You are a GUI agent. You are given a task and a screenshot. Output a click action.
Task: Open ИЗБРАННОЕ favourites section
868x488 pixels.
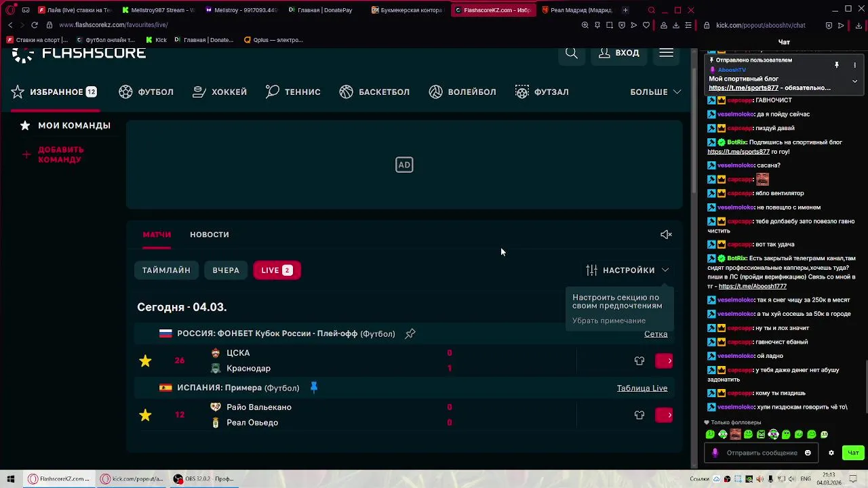[54, 92]
